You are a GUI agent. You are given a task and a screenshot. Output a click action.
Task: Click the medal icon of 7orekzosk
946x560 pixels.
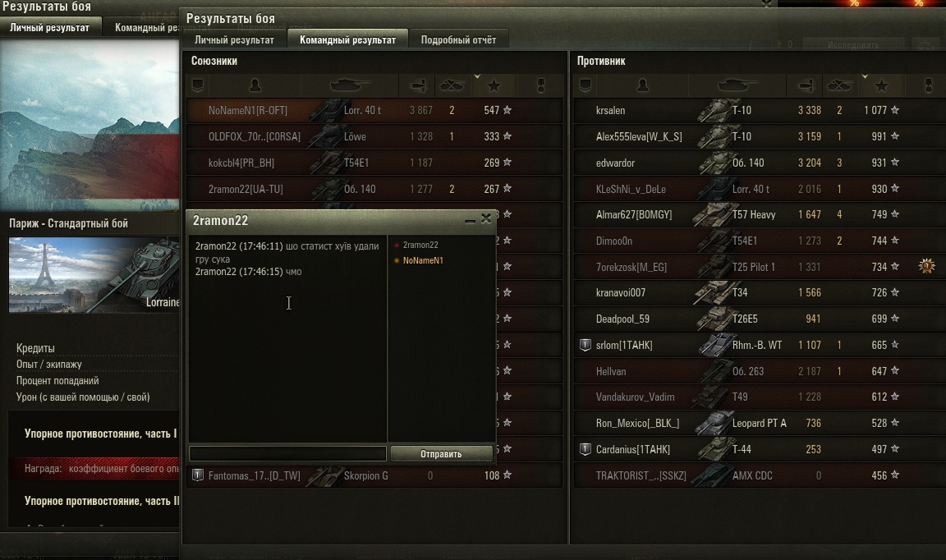tap(926, 265)
